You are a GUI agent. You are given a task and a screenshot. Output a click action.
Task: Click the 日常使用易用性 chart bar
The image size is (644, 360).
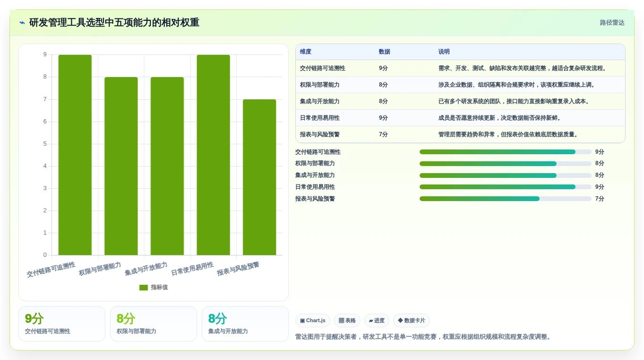click(214, 155)
